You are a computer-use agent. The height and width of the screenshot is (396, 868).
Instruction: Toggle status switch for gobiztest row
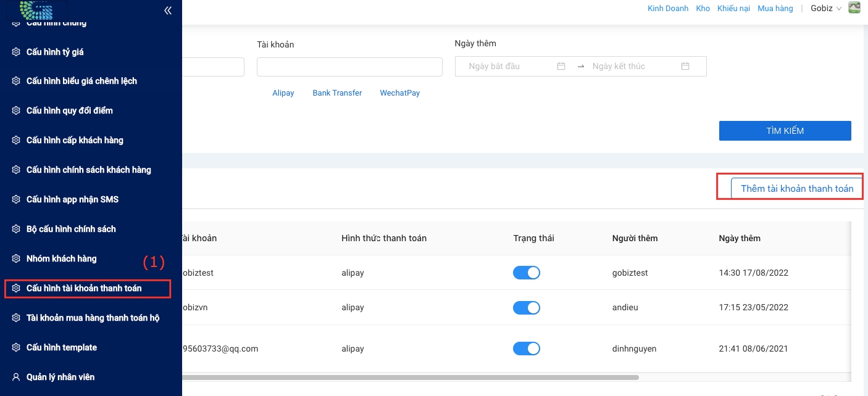526,273
